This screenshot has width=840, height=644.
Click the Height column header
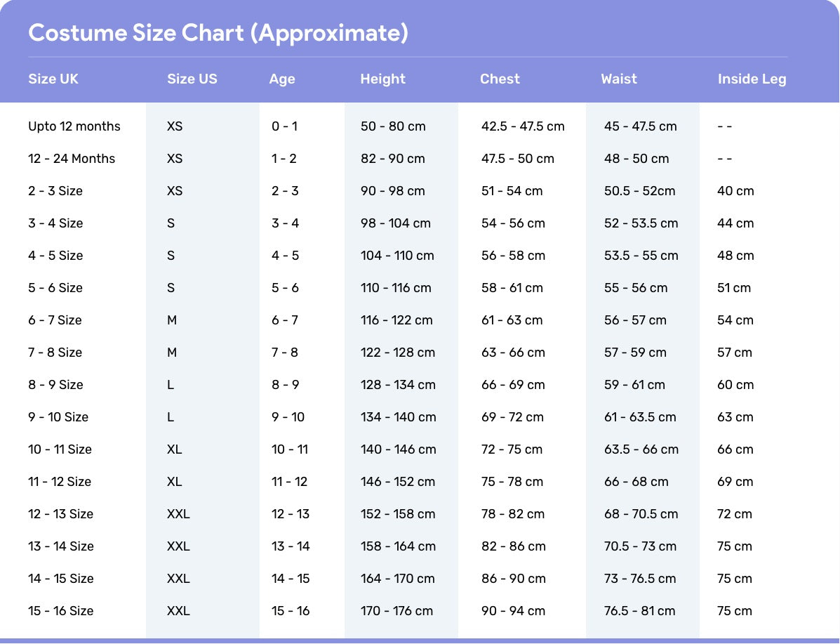[x=382, y=79]
